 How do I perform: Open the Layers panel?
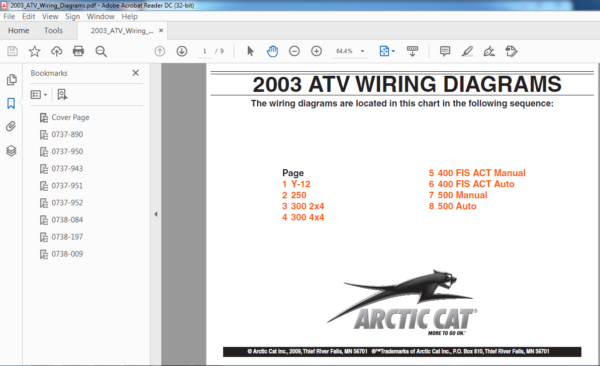pyautogui.click(x=11, y=151)
